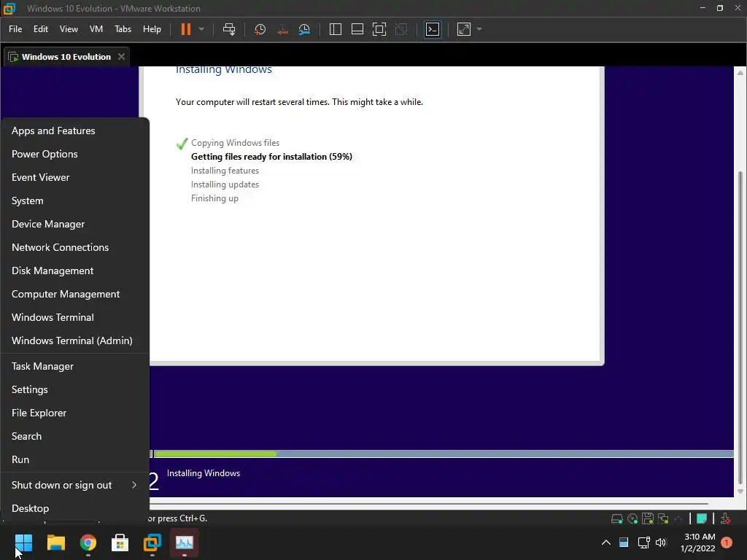
Task: Open the View menu
Action: click(69, 29)
